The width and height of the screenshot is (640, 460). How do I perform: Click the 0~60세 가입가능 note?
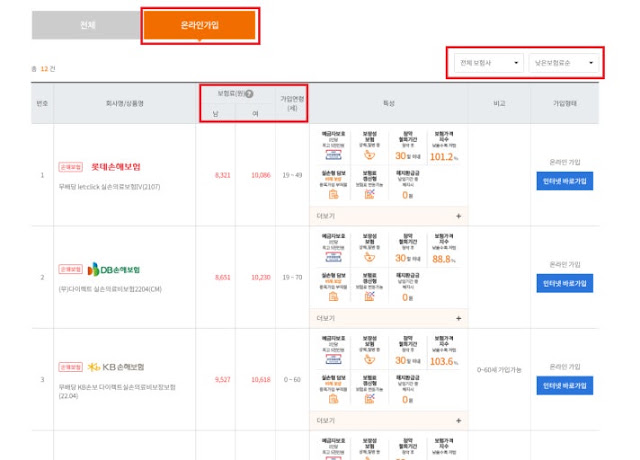(499, 370)
